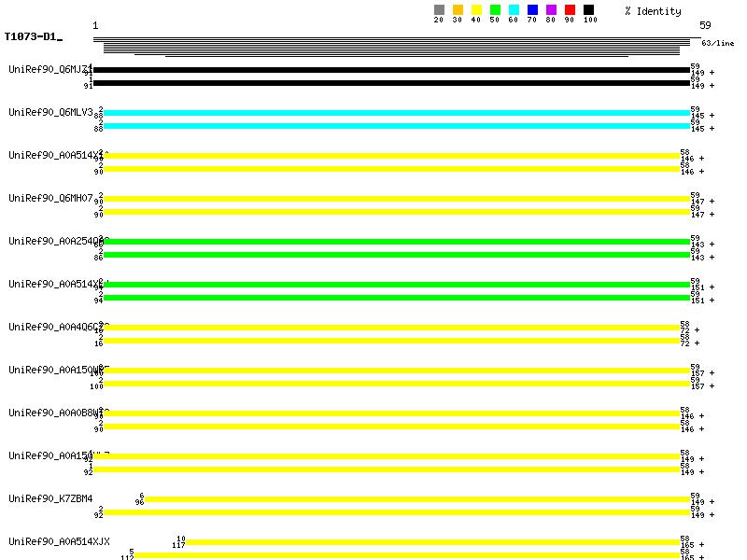Viewport: 747px width, 560px height.
Task: Click the top black bar of UniRef90_Q6MJZ1
Action: coord(392,70)
